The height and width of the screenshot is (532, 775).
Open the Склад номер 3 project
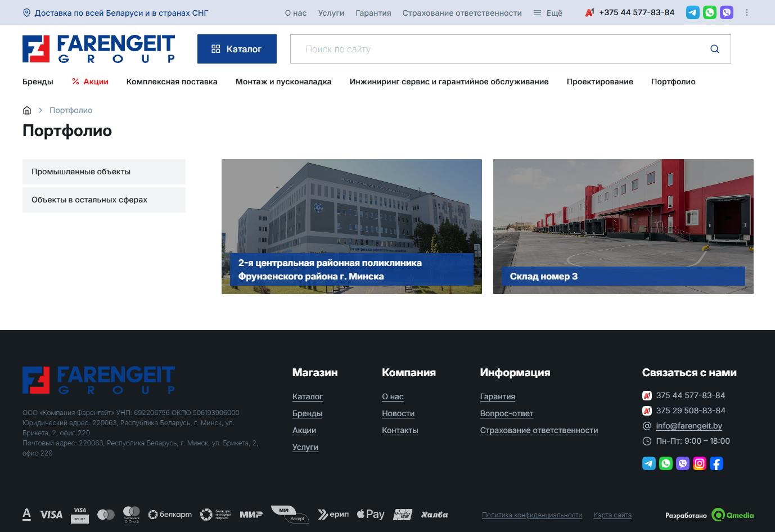point(623,227)
